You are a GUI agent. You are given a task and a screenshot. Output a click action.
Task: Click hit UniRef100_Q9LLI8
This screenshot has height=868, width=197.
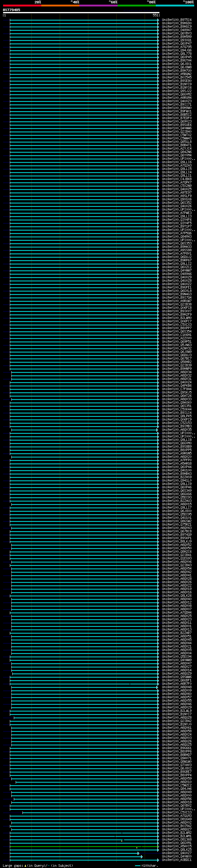pos(176,440)
